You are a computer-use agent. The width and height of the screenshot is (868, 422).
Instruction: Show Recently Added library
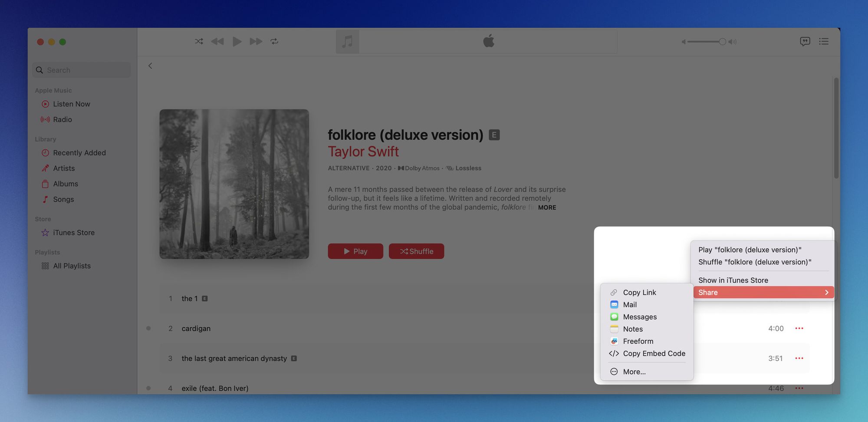point(79,153)
